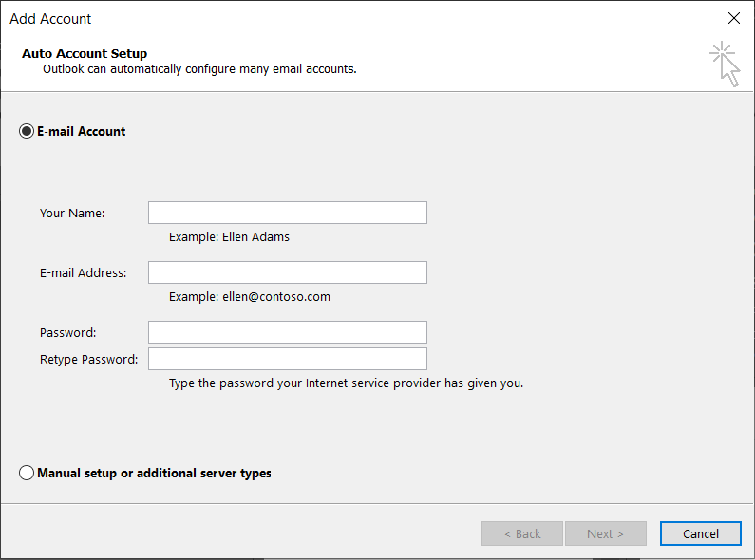
Task: Go to previous step with Back
Action: pos(522,533)
